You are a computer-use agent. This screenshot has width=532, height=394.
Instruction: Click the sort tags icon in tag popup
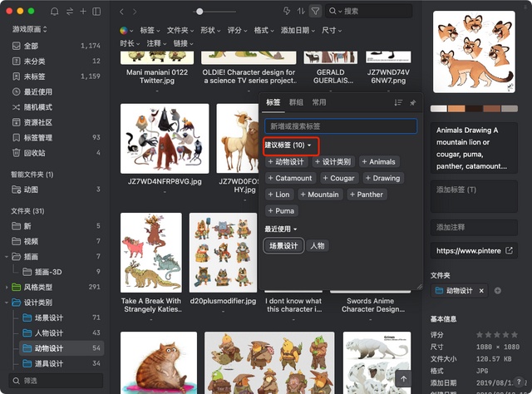398,102
